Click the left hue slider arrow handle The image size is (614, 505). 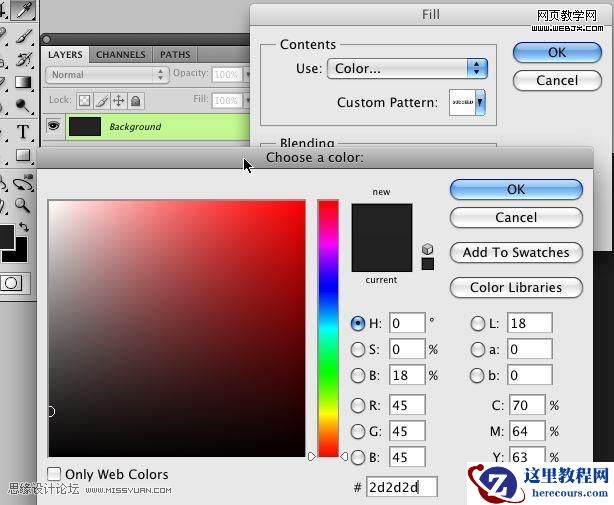pyautogui.click(x=312, y=456)
